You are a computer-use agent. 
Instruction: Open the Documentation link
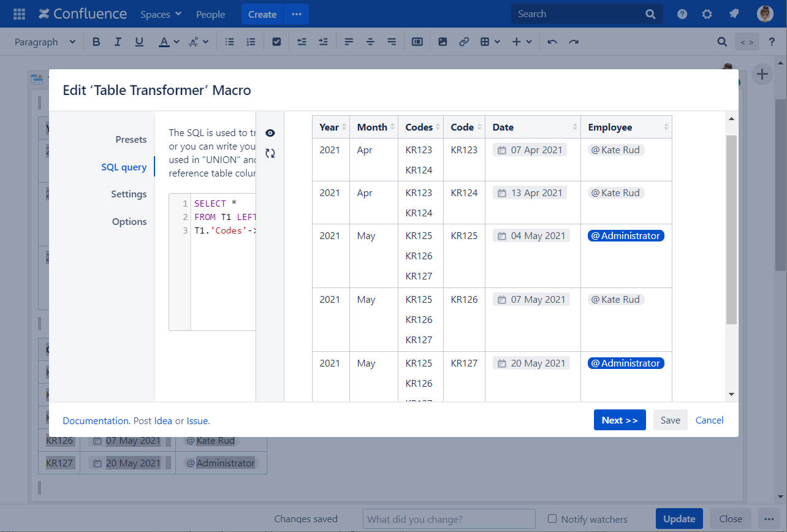point(95,421)
